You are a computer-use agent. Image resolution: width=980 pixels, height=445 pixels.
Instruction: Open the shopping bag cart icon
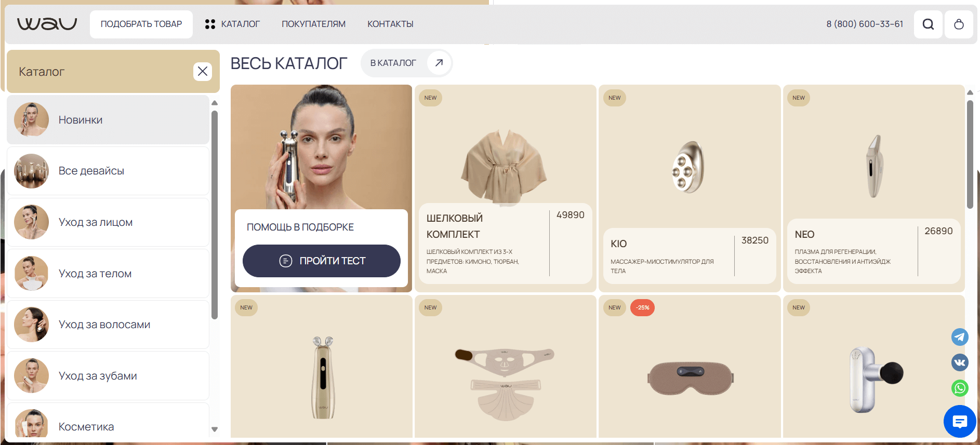click(959, 24)
